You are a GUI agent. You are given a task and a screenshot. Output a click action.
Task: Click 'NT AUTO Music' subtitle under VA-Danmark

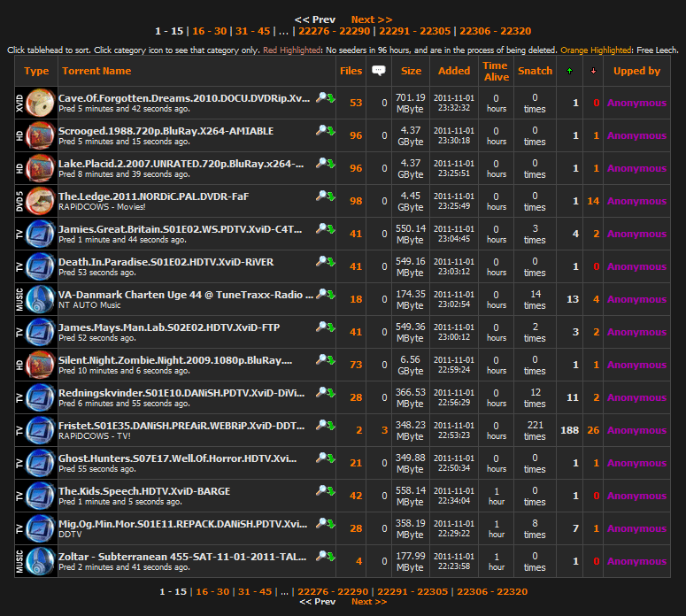point(89,305)
